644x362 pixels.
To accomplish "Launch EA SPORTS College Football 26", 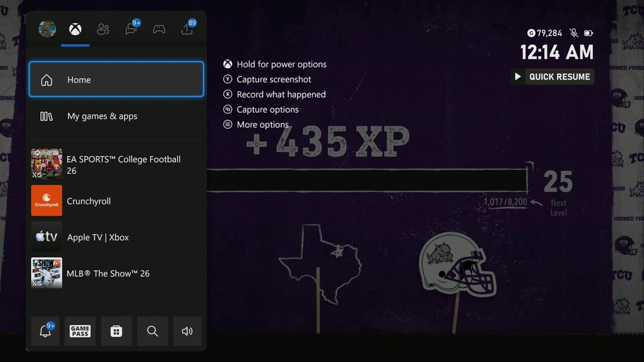I will (116, 164).
